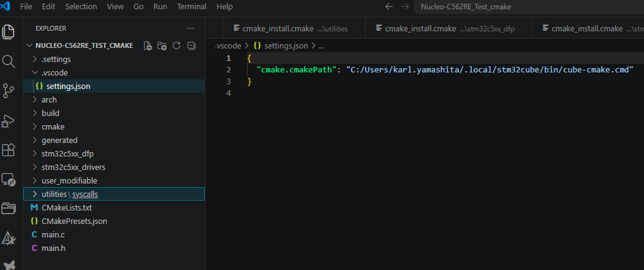Viewport: 644px width, 270px height.
Task: Go forward with the right arrow
Action: point(405,6)
